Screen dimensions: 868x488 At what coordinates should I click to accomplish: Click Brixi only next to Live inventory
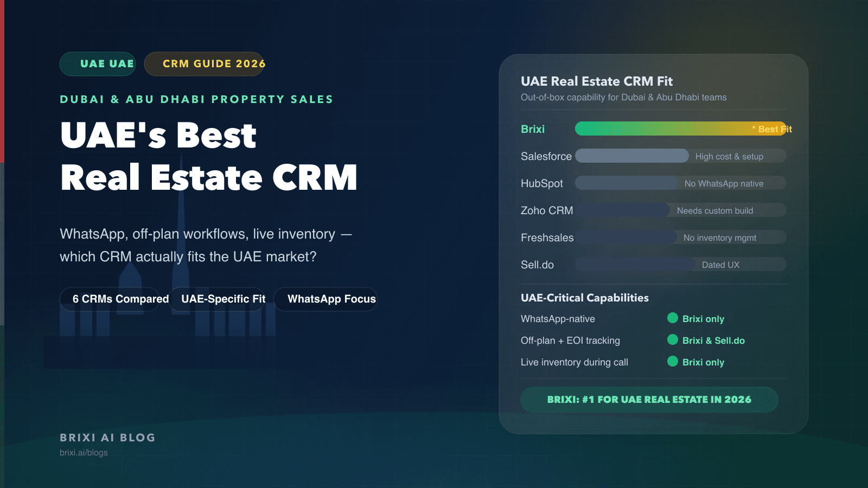[703, 362]
